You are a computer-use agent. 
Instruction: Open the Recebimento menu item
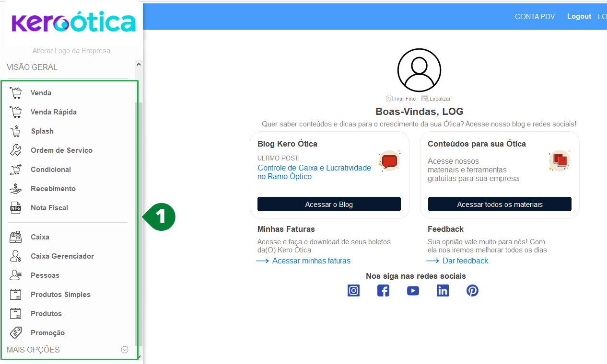tap(53, 188)
